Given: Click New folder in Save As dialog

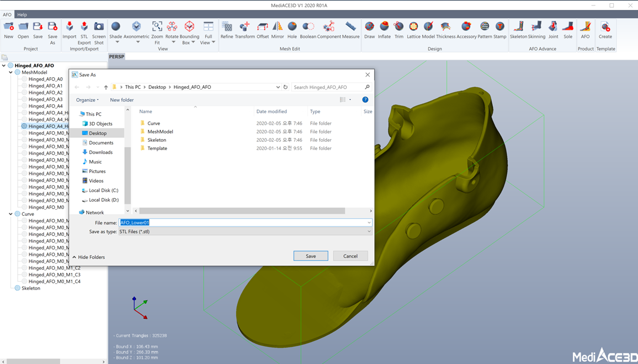Looking at the screenshot, I should pyautogui.click(x=121, y=100).
